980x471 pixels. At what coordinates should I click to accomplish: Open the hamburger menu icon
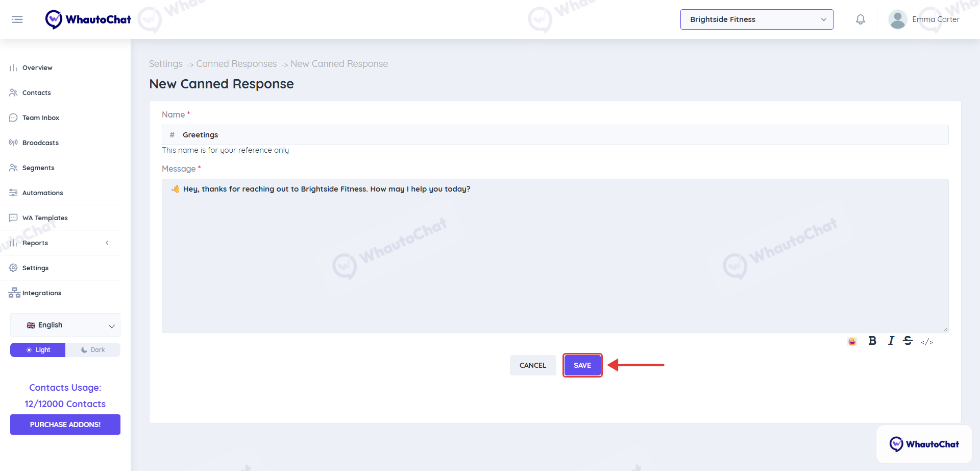[17, 19]
